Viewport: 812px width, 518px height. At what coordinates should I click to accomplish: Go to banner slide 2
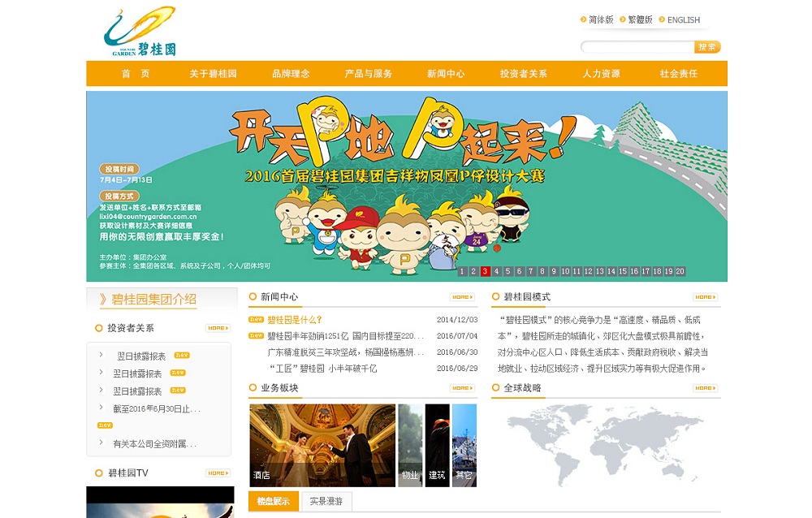(473, 271)
